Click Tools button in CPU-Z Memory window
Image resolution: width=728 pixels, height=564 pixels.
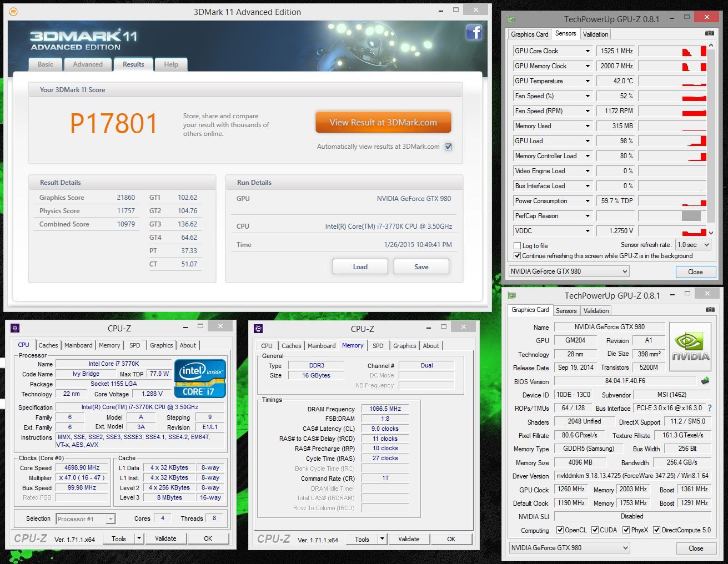(362, 539)
